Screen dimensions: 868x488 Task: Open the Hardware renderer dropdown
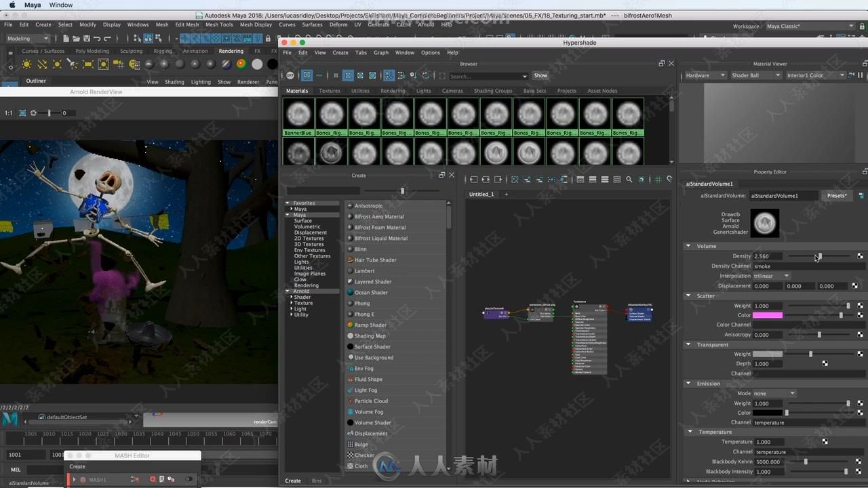tap(705, 75)
